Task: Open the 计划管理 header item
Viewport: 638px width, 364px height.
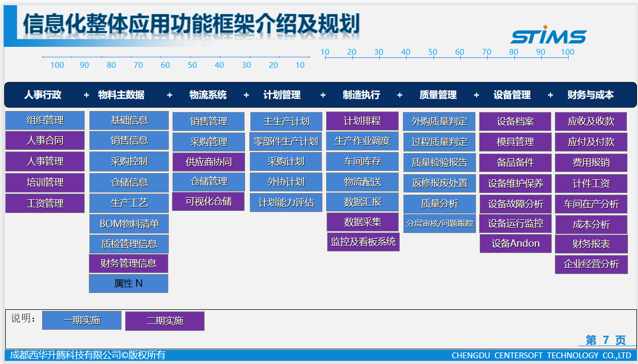Action: point(282,95)
